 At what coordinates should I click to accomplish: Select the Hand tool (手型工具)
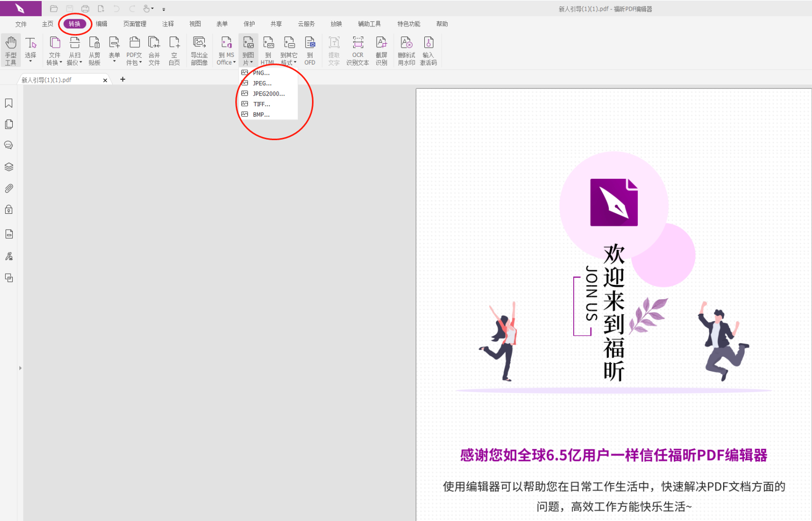point(11,50)
